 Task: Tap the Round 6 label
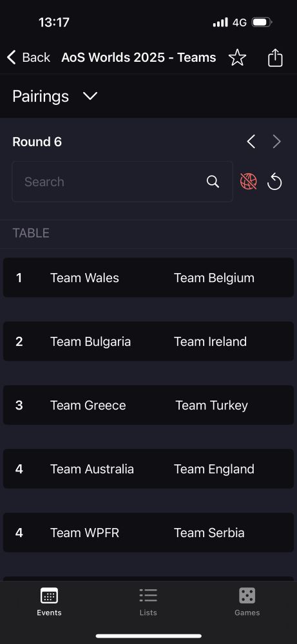click(x=37, y=142)
